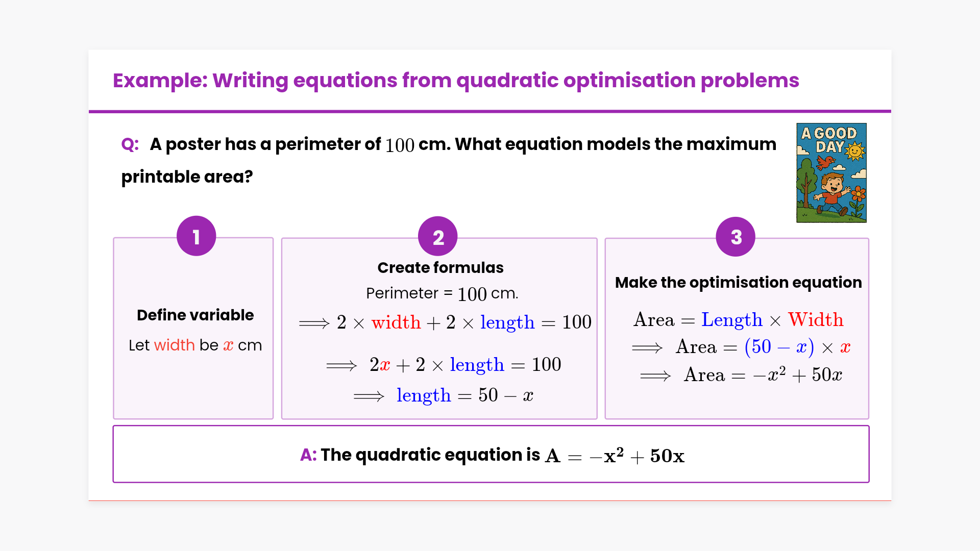Click the purple circle numbered 1
Viewport: 980px width, 551px height.
(196, 236)
